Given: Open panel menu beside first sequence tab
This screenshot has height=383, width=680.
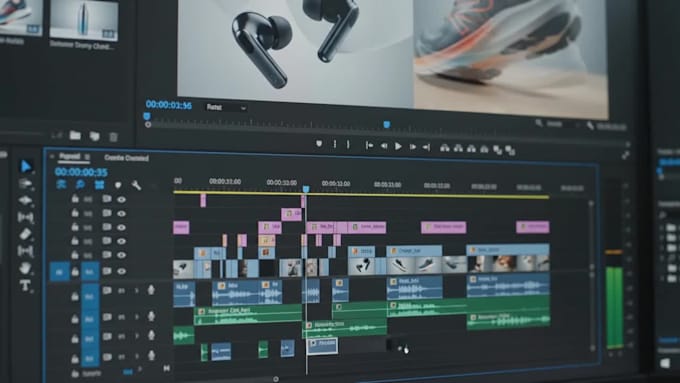Looking at the screenshot, I should click(x=87, y=157).
